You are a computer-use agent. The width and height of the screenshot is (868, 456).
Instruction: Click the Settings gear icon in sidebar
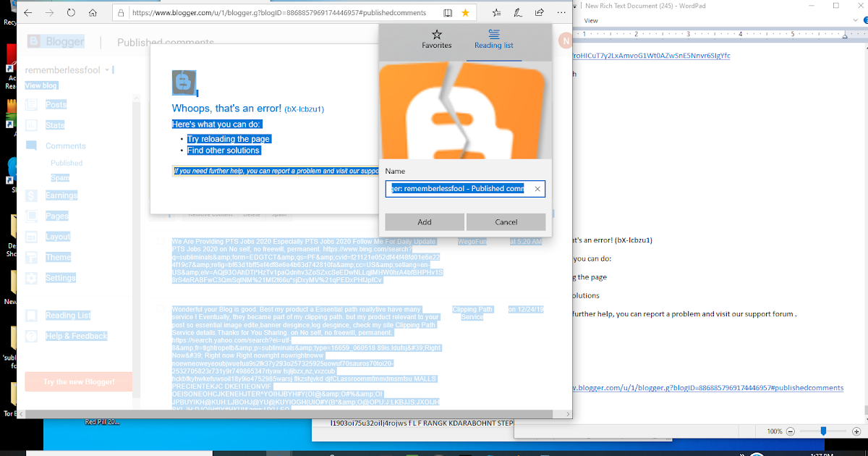click(31, 278)
